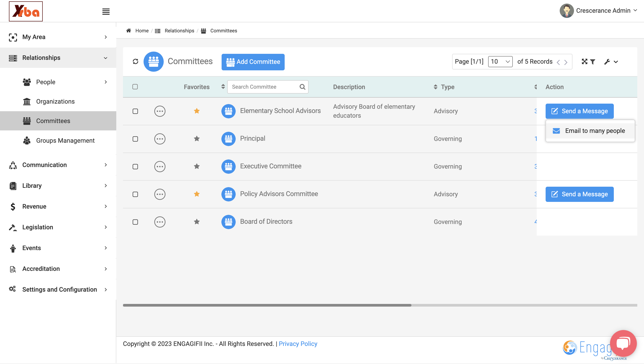Image resolution: width=644 pixels, height=364 pixels.
Task: Open the Crescerance Admin user menu
Action: (598, 10)
